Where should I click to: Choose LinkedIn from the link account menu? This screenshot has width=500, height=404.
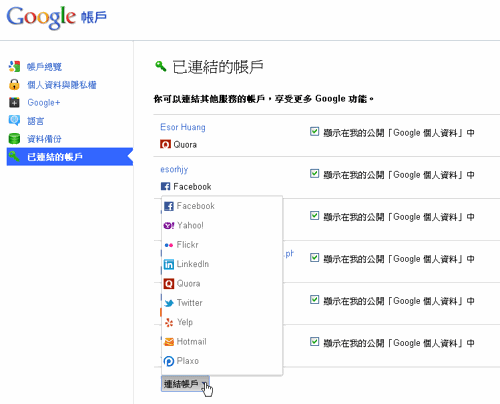tap(222, 264)
